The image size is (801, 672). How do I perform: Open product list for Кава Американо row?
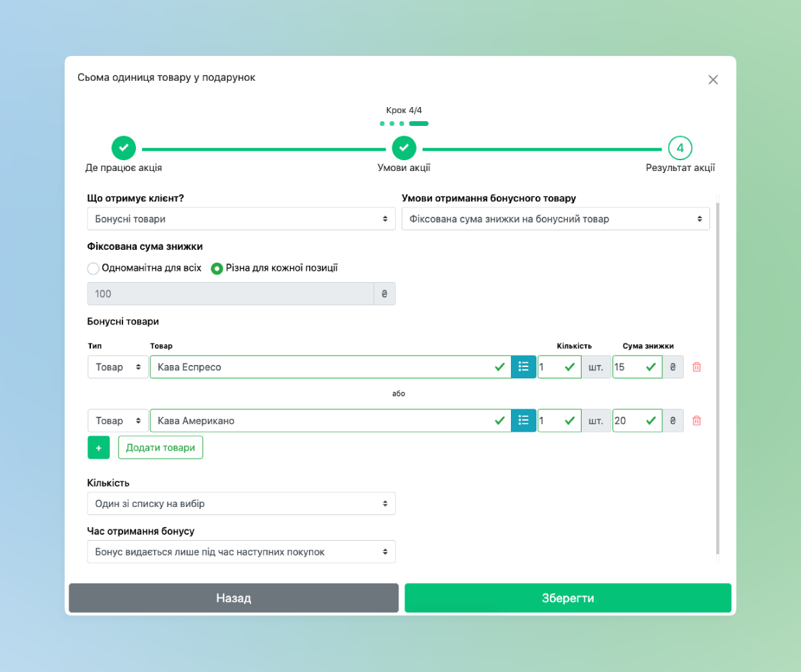(x=524, y=421)
